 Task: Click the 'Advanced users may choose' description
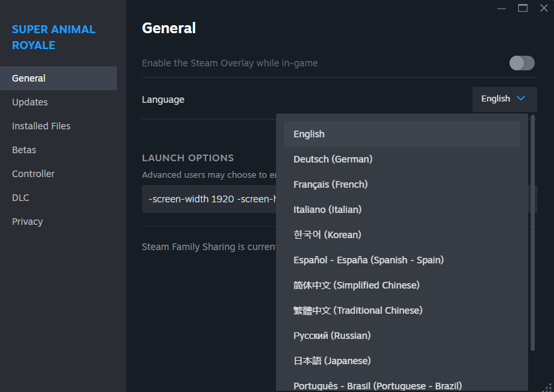(x=209, y=175)
